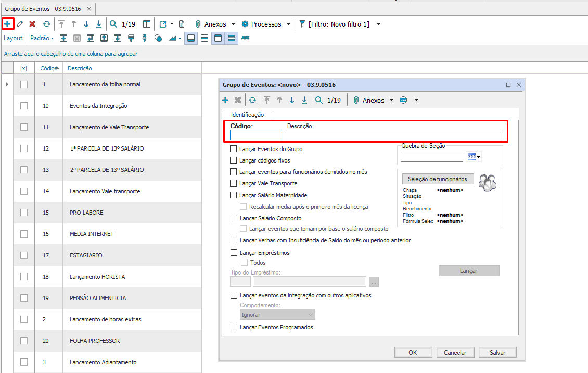Toggle the bottom panel view icon
This screenshot has height=373, width=588.
191,38
